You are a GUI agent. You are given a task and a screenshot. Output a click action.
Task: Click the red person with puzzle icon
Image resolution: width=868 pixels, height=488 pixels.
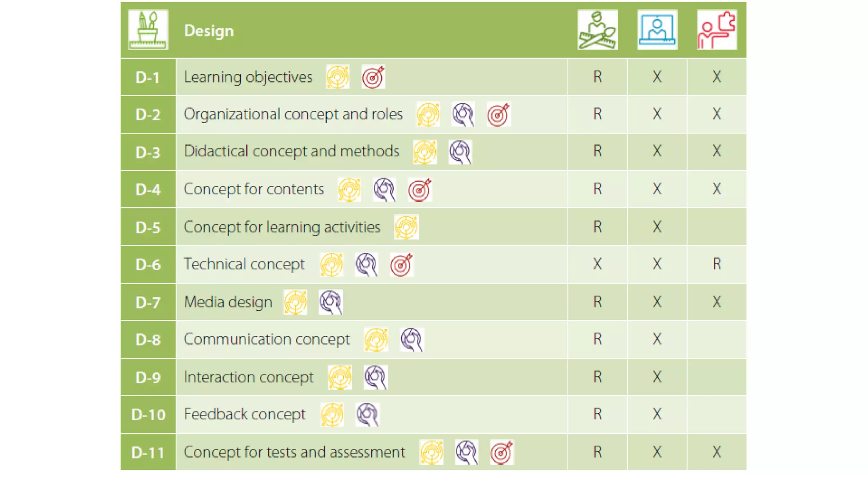click(717, 30)
